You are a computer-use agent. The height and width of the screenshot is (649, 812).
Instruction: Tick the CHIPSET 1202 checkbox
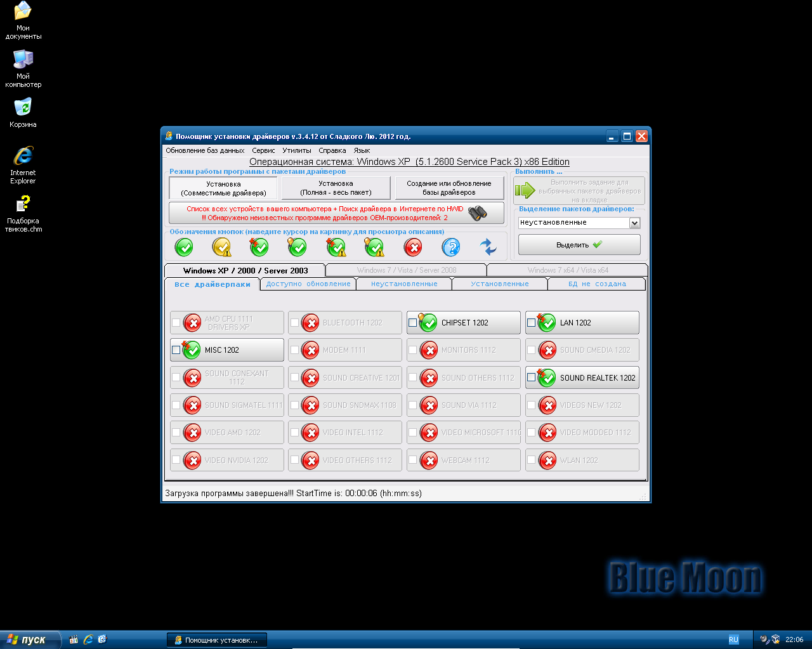[x=413, y=323]
